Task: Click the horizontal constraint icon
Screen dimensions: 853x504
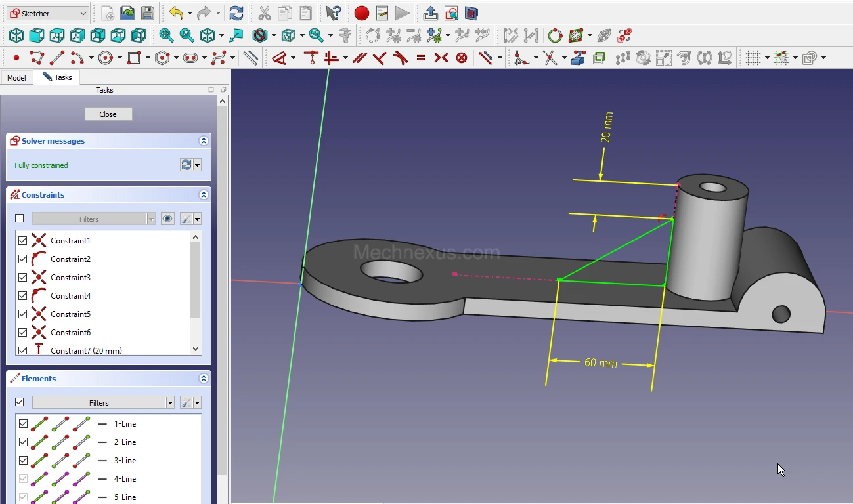Action: tap(331, 58)
